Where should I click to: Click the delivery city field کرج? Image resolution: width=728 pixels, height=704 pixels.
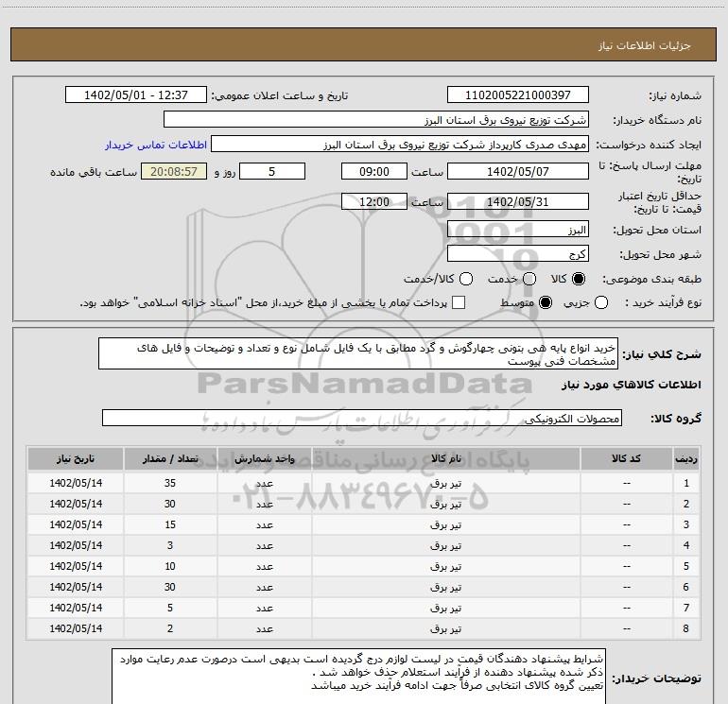pos(518,254)
